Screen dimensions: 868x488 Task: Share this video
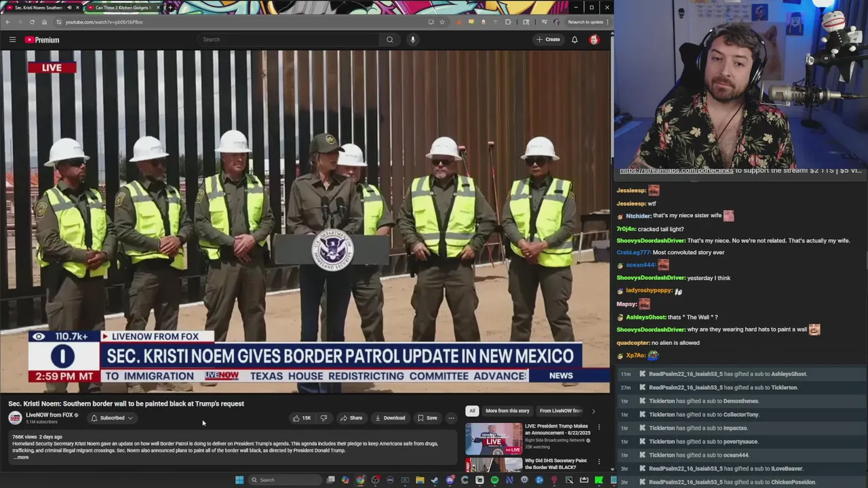coord(351,418)
